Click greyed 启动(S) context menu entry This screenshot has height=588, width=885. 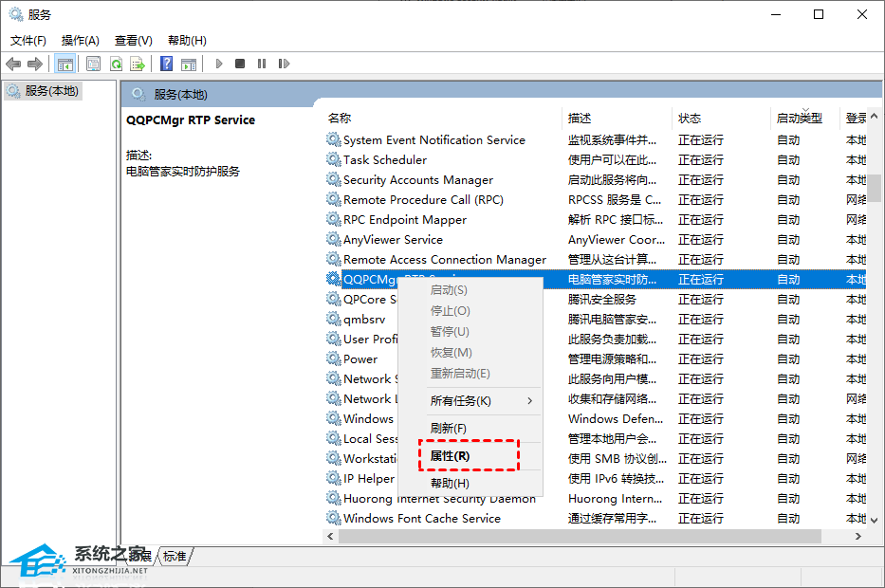pyautogui.click(x=470, y=290)
